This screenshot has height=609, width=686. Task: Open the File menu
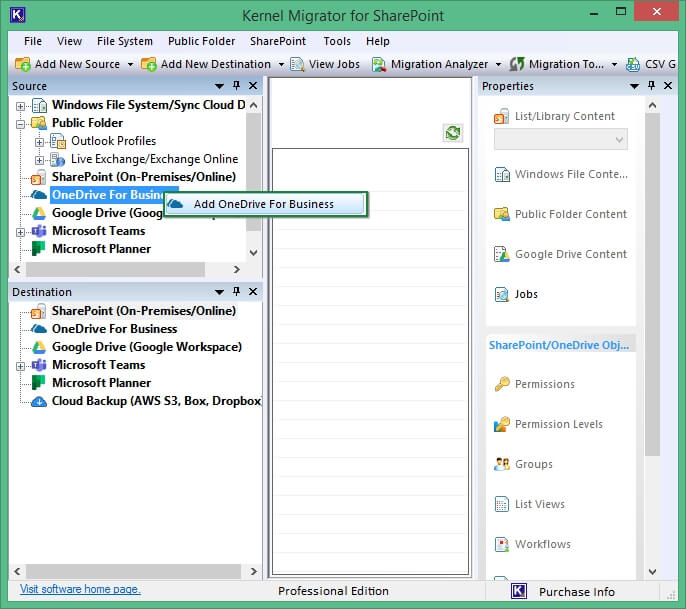click(x=33, y=41)
